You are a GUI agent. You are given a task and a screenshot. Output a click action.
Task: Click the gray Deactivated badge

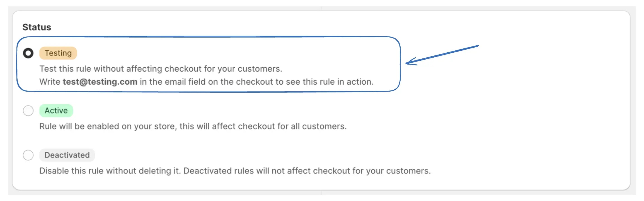pos(67,155)
